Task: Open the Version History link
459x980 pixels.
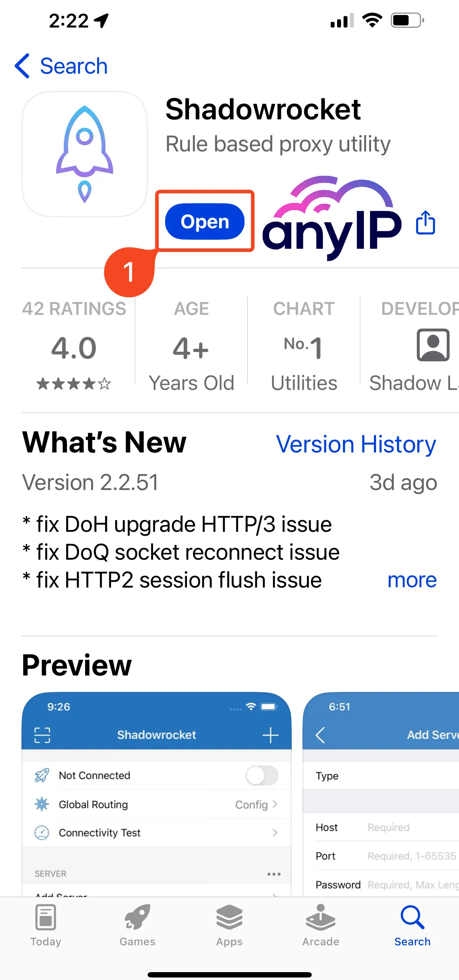Action: click(x=356, y=444)
